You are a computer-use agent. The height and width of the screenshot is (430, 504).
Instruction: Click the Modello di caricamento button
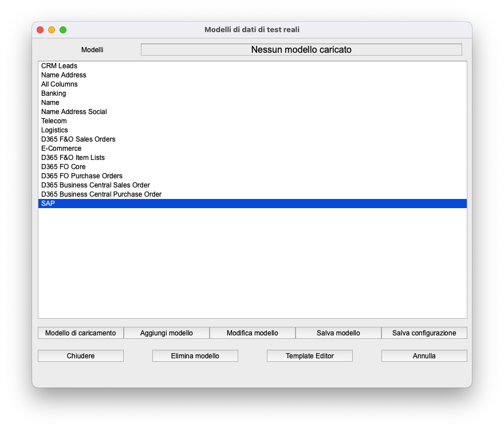81,333
